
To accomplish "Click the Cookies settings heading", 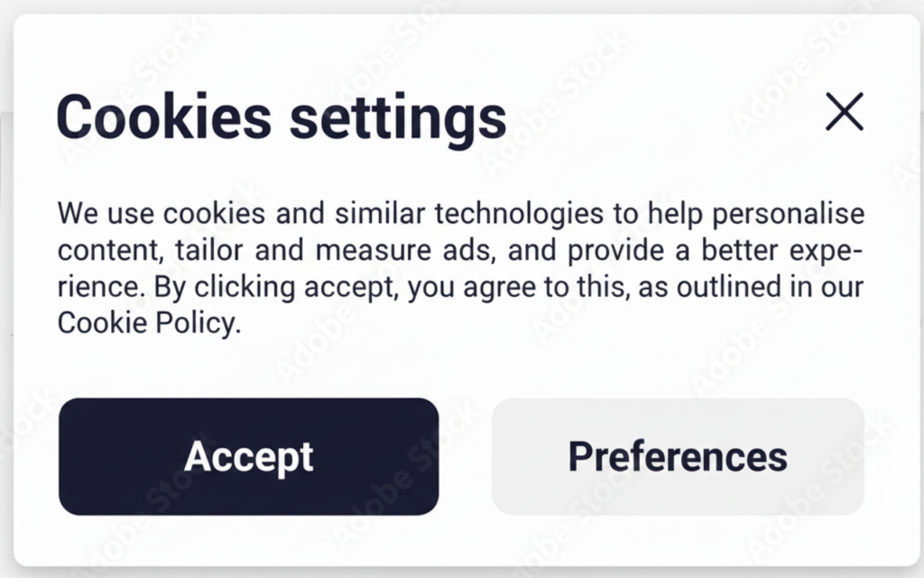I will pyautogui.click(x=281, y=117).
